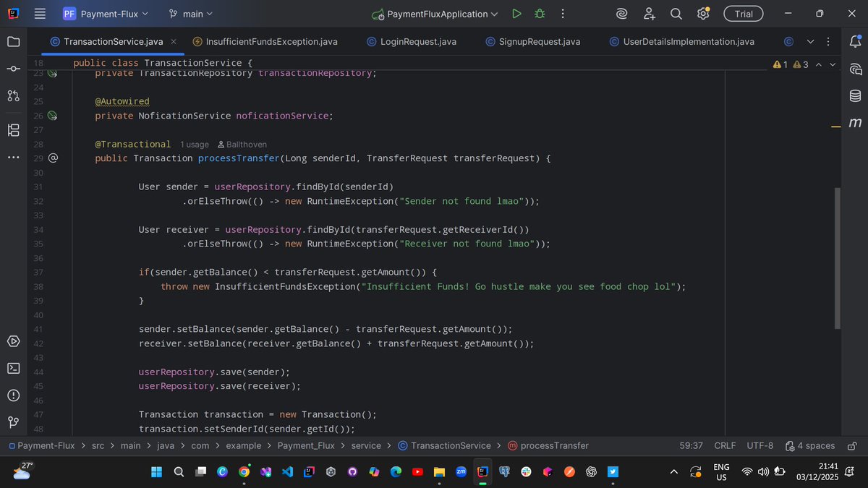This screenshot has height=488, width=868.
Task: Click the 'service' breadcrumb
Action: (x=366, y=446)
